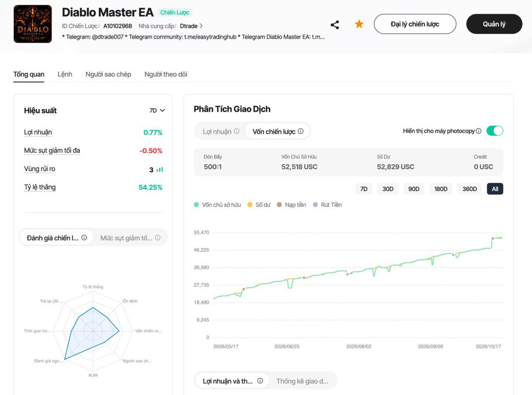Select Thống kê giao d... tab
This screenshot has width=532, height=395.
[x=302, y=381]
